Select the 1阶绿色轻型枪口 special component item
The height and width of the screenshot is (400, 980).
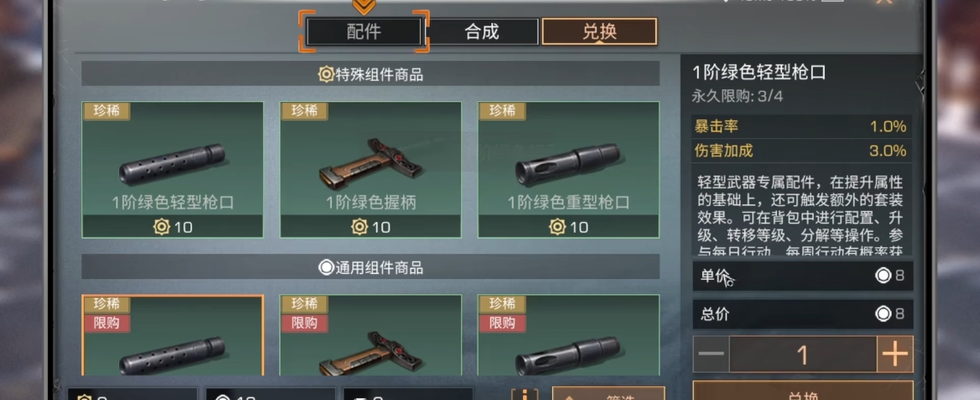tap(172, 170)
